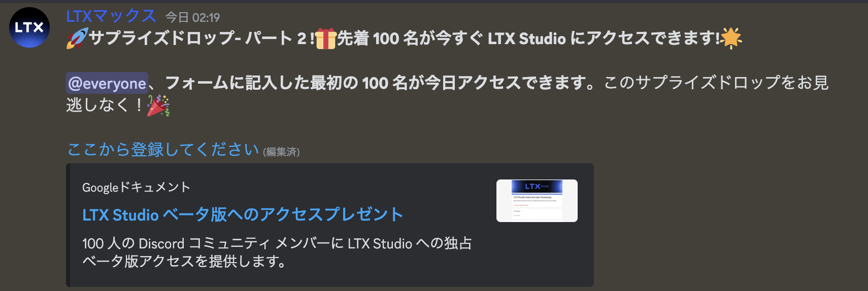Click the embed card's left accent bar

[68, 225]
